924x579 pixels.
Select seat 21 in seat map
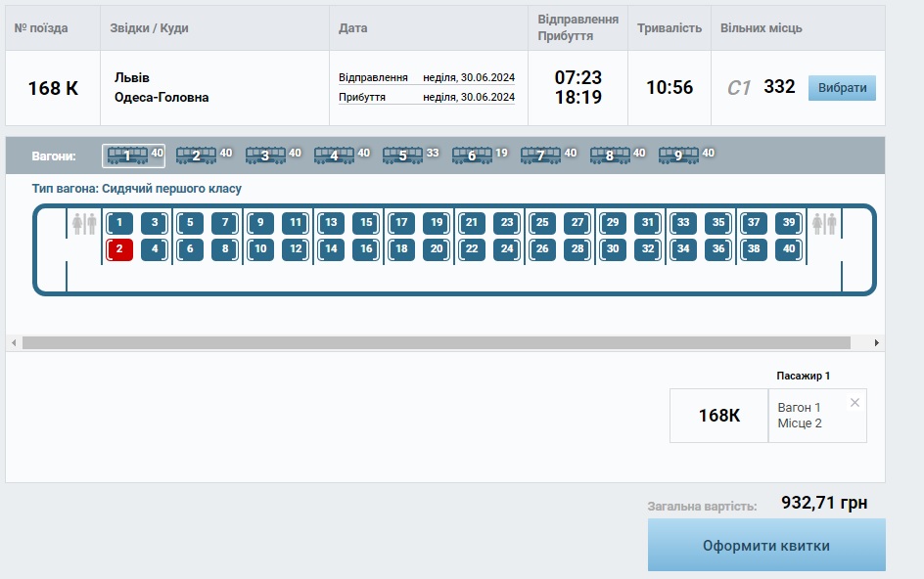point(472,223)
